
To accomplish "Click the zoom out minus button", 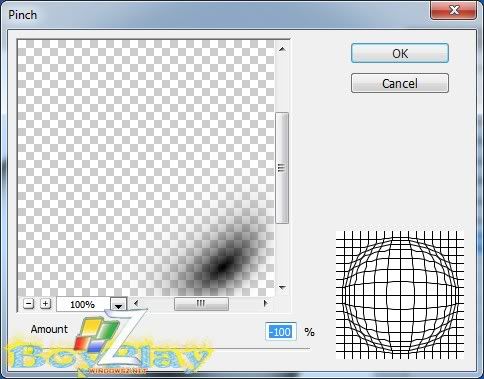I will [x=29, y=304].
